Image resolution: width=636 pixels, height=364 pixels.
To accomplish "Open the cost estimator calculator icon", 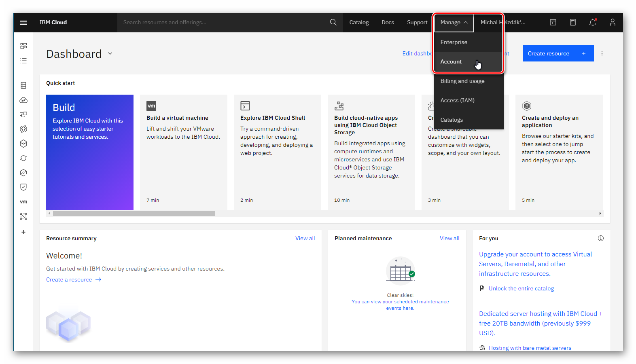I will pyautogui.click(x=573, y=22).
